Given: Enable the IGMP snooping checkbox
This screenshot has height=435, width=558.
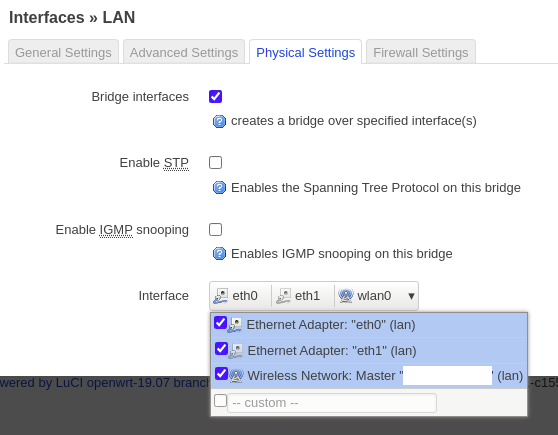Looking at the screenshot, I should [215, 230].
